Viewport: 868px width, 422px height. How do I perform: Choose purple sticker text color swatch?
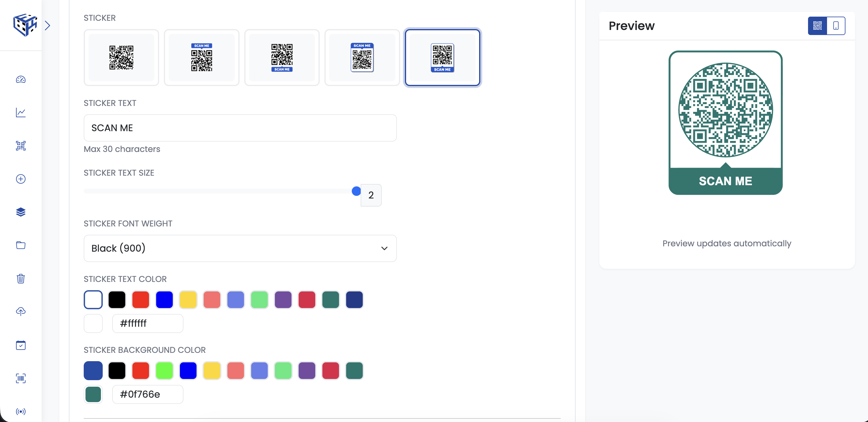[x=283, y=300]
